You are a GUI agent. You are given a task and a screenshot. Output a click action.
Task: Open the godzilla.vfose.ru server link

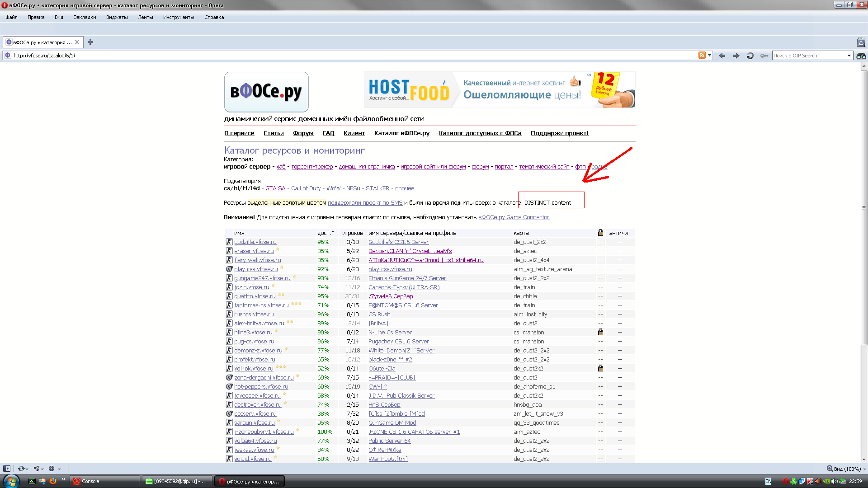coord(255,242)
